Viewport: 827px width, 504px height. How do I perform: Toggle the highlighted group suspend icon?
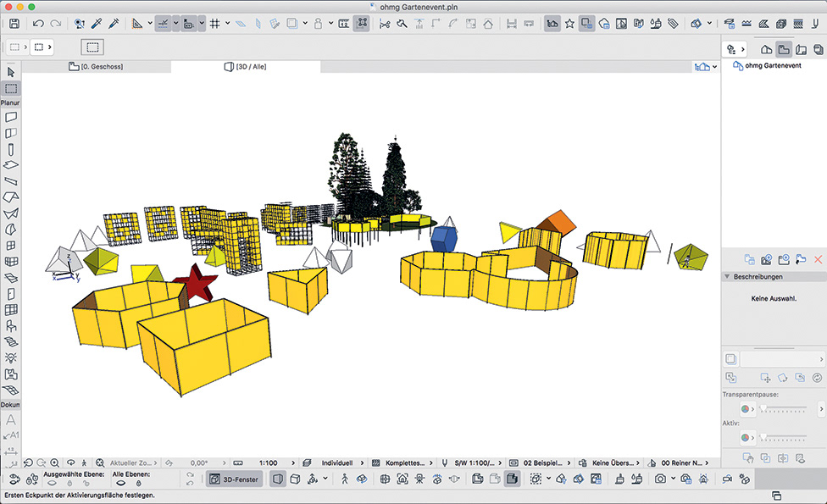(361, 24)
